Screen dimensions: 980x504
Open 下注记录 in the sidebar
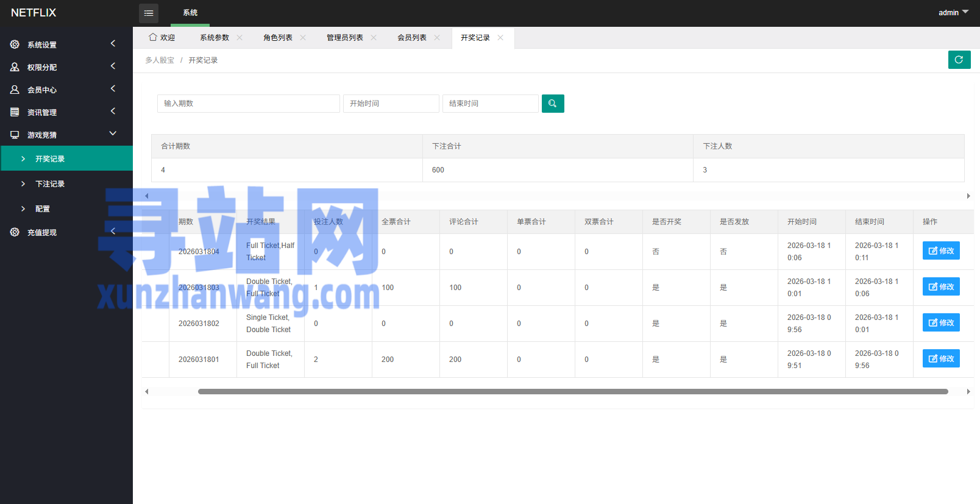click(x=50, y=184)
